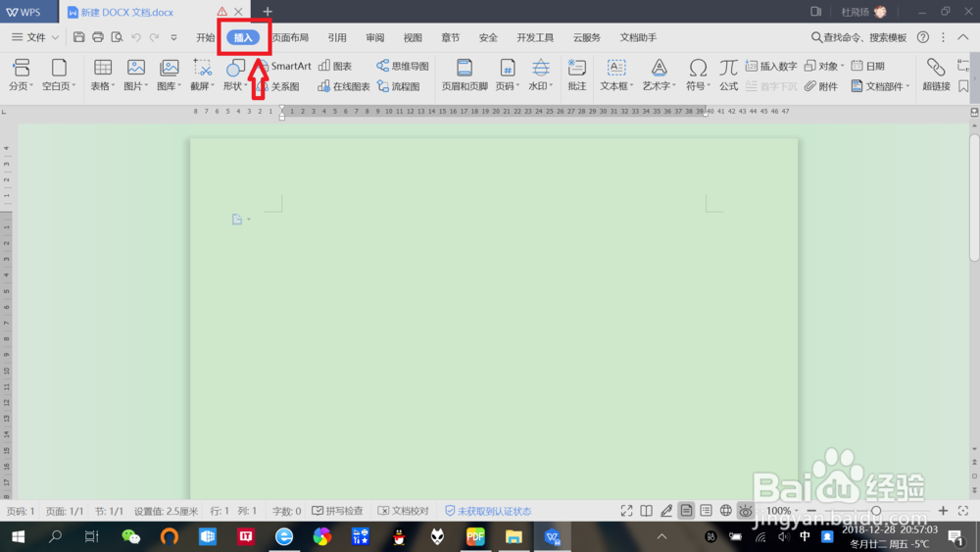Show hidden system tray icons
Viewport: 980px width, 552px height.
[x=661, y=536]
